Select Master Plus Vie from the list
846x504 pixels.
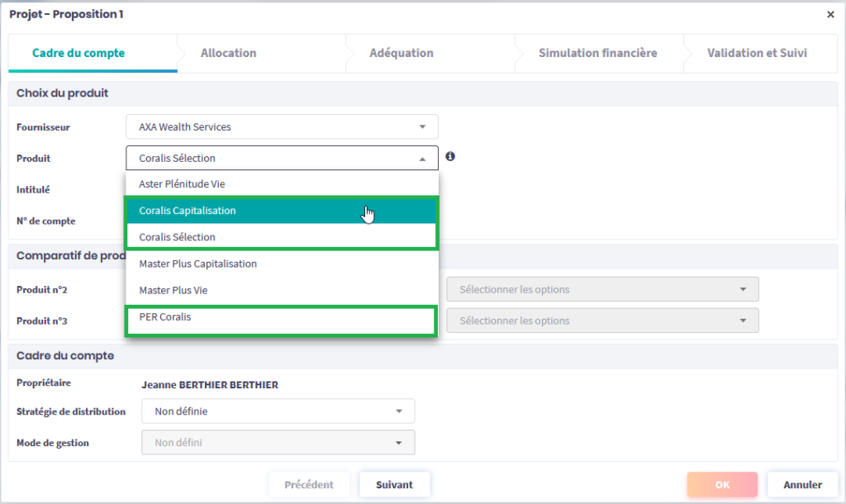pos(281,291)
